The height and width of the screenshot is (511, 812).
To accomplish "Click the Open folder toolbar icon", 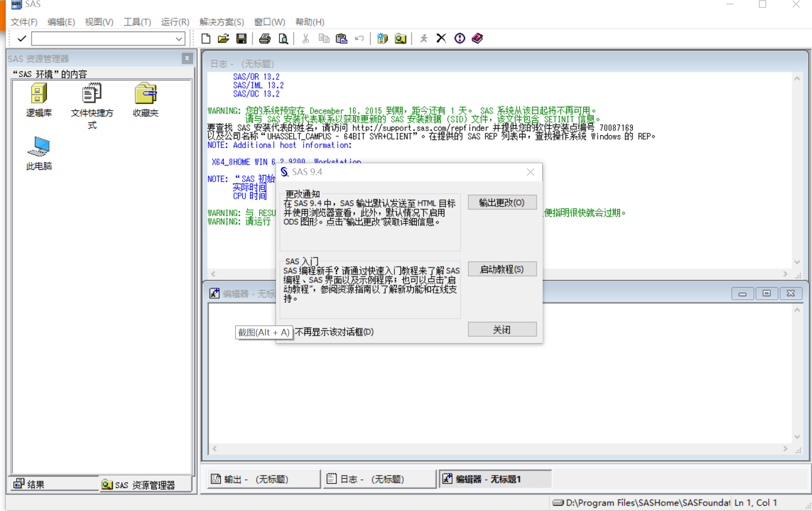I will [223, 38].
